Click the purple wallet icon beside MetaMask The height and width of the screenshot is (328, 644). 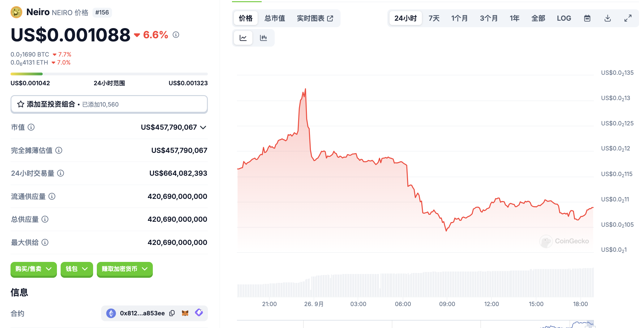tap(199, 313)
